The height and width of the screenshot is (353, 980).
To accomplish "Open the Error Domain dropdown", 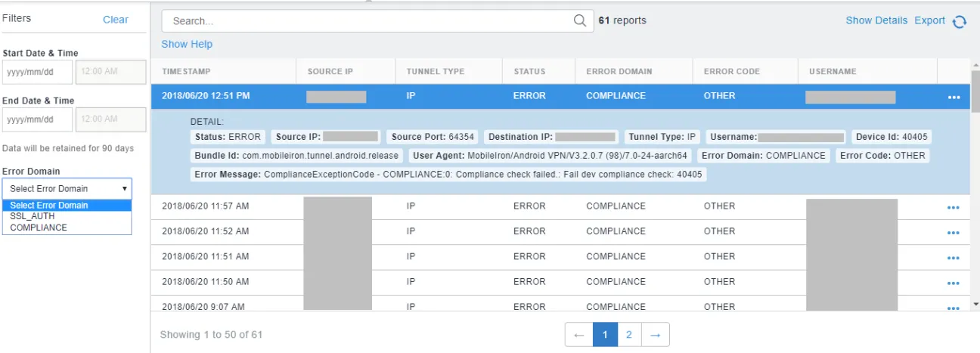I will 67,188.
